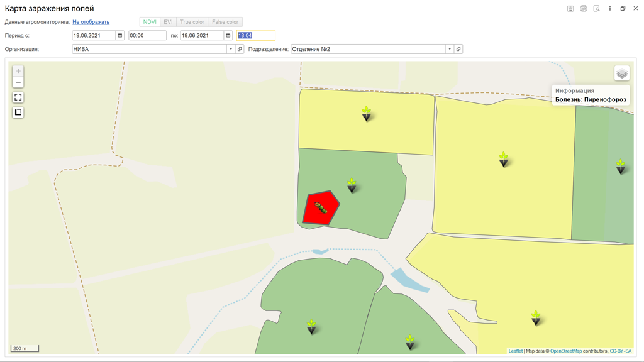Switch imagery to EVI
The width and height of the screenshot is (644, 362).
[168, 22]
